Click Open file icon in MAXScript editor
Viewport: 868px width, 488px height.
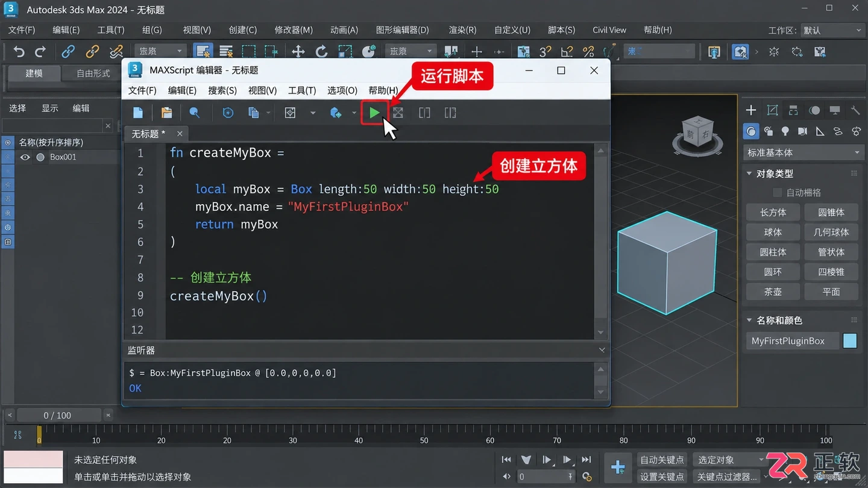(166, 113)
